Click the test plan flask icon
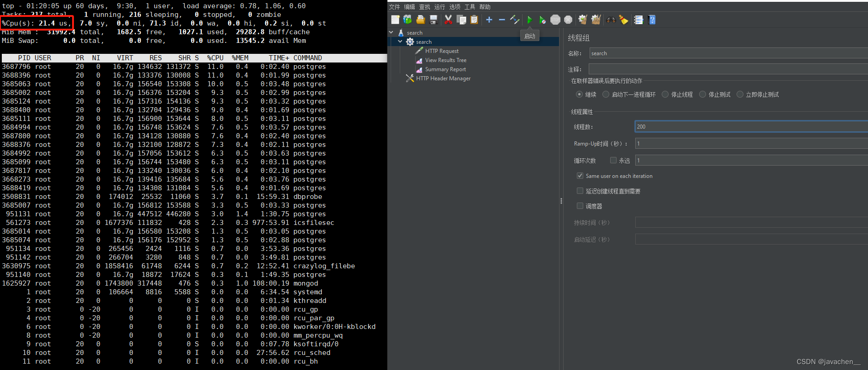The image size is (868, 370). click(401, 33)
